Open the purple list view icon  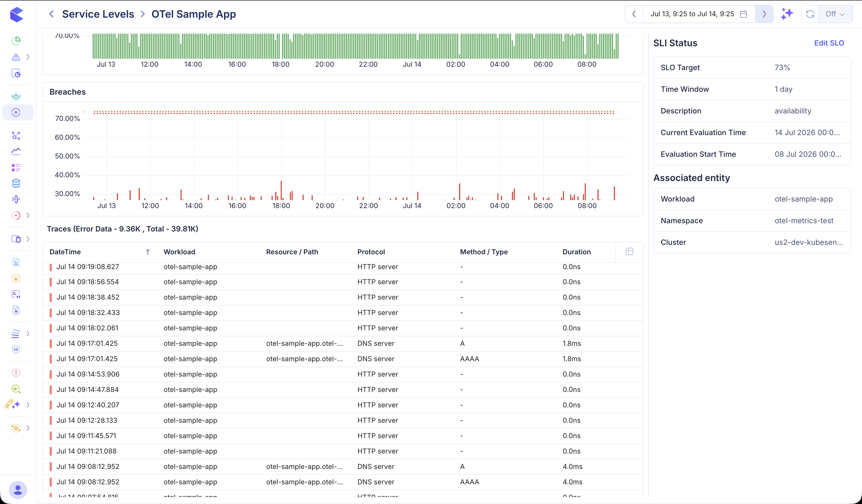[16, 167]
